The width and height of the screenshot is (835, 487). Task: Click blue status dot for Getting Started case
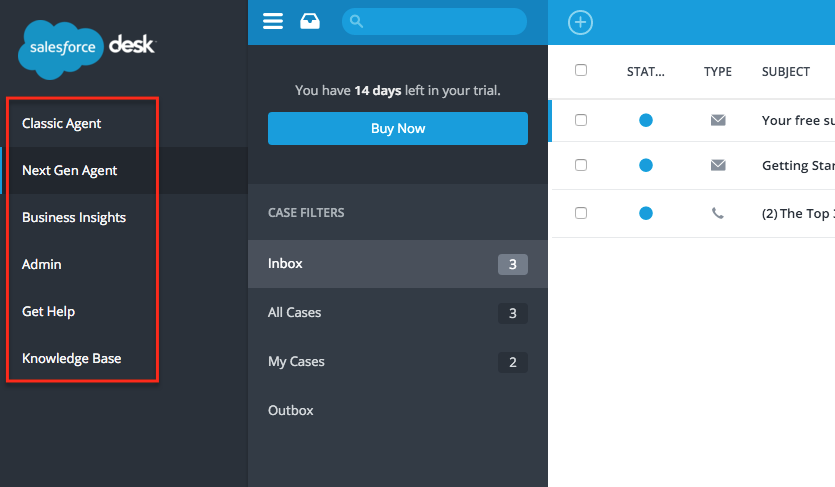(x=646, y=166)
